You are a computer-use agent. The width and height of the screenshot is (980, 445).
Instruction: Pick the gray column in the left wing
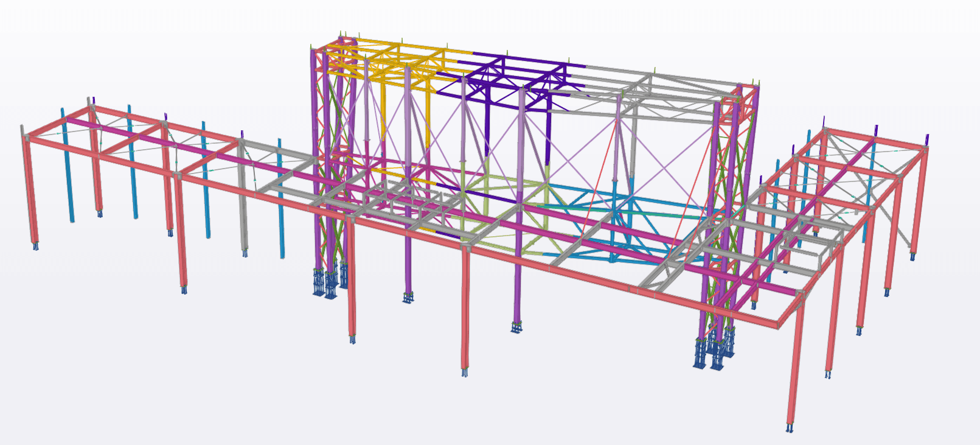pyautogui.click(x=242, y=201)
